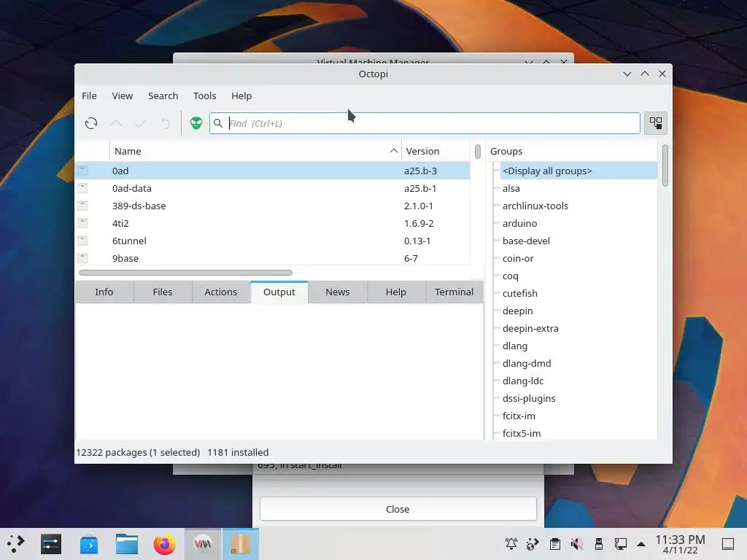The image size is (747, 560).
Task: Sort packages by Version column header
Action: coord(436,151)
